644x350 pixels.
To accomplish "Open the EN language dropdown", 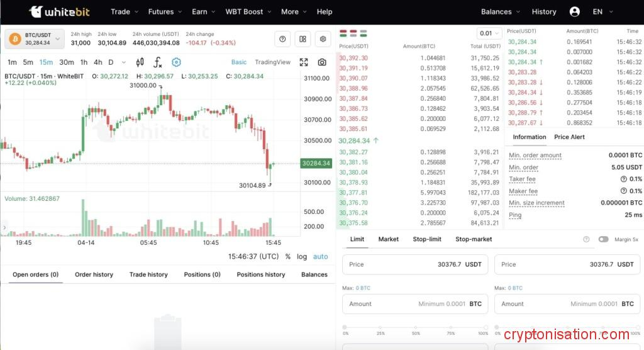I will [602, 12].
